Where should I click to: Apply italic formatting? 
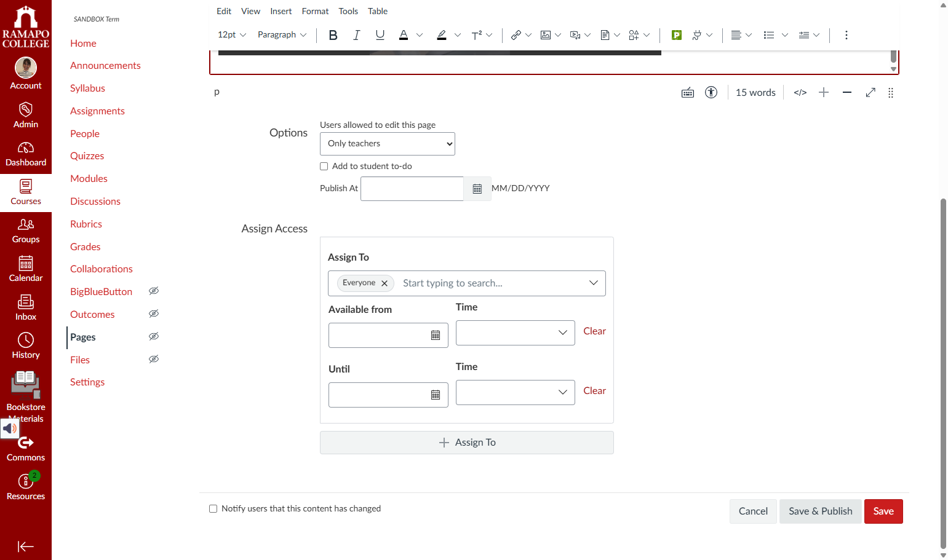356,35
